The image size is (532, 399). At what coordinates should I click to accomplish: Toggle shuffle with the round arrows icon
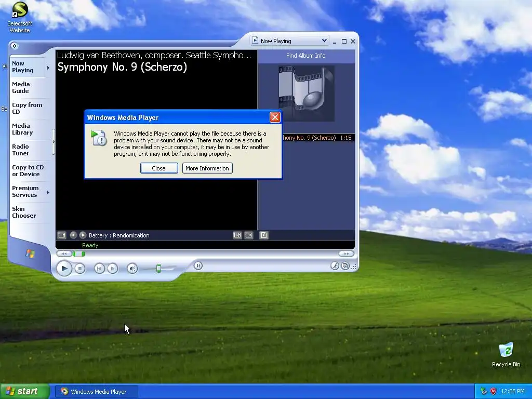[198, 266]
